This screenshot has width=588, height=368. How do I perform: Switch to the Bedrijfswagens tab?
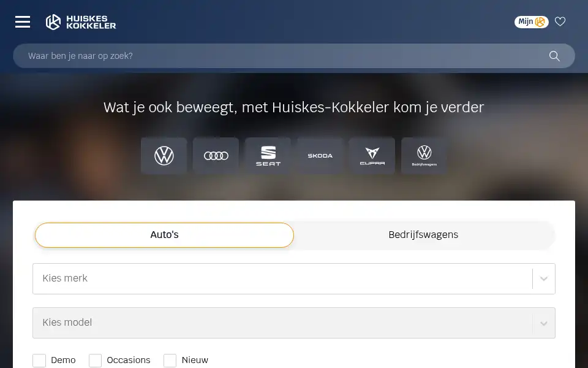coord(423,235)
